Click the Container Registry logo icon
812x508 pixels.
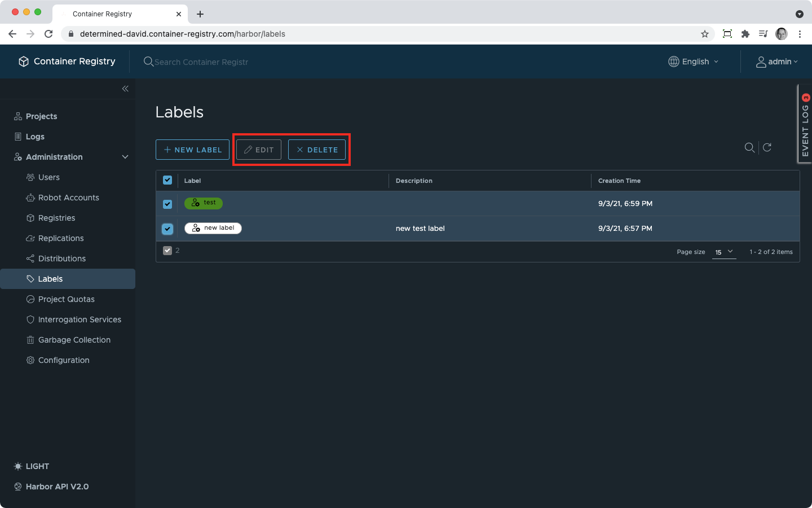tap(24, 62)
